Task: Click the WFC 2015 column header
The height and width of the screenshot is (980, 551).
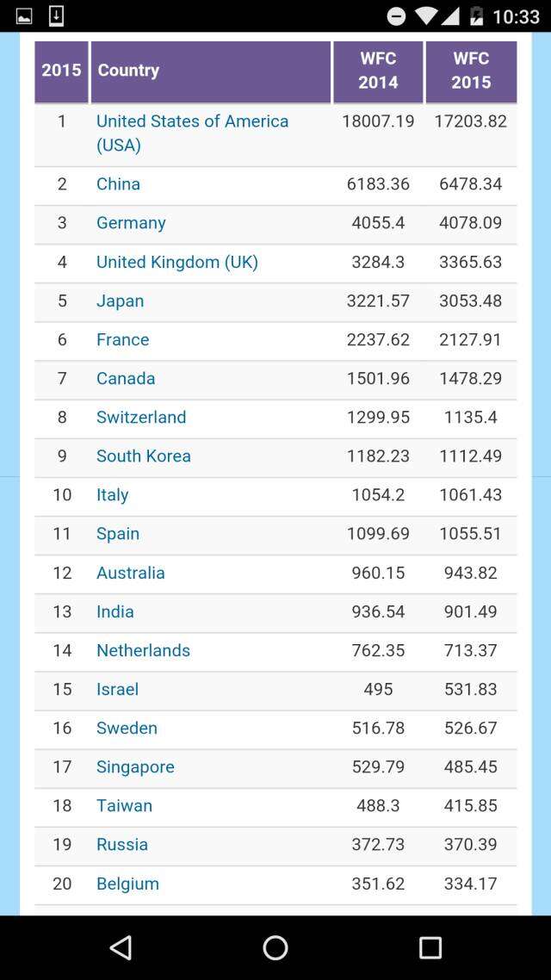Action: (x=471, y=71)
